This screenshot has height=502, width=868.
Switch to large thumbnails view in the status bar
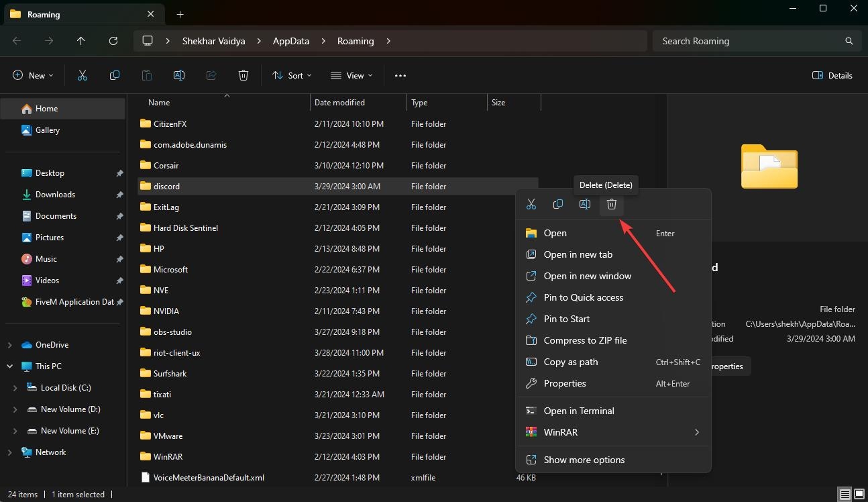859,494
